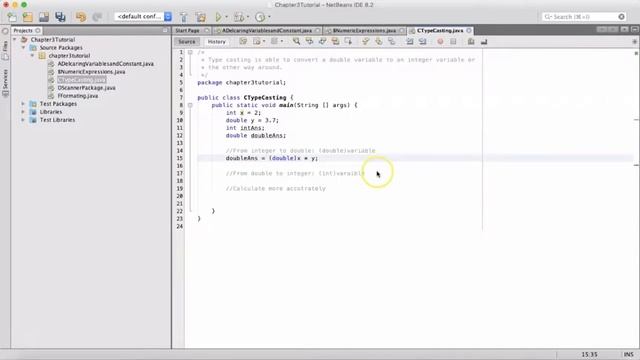Click the editor split handle icon
Screen dimensions: 640x360
(x=635, y=42)
